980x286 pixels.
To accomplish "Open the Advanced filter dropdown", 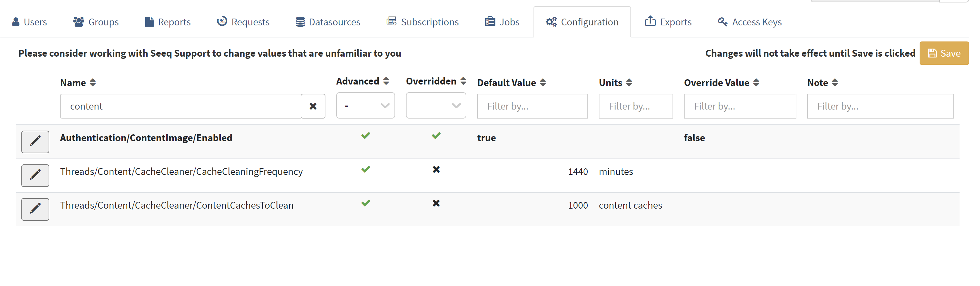I will (365, 106).
